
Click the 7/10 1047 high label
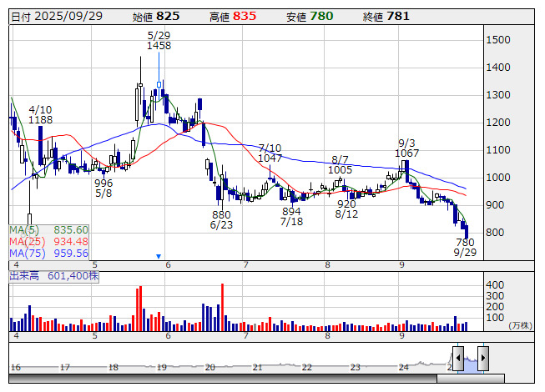click(270, 153)
